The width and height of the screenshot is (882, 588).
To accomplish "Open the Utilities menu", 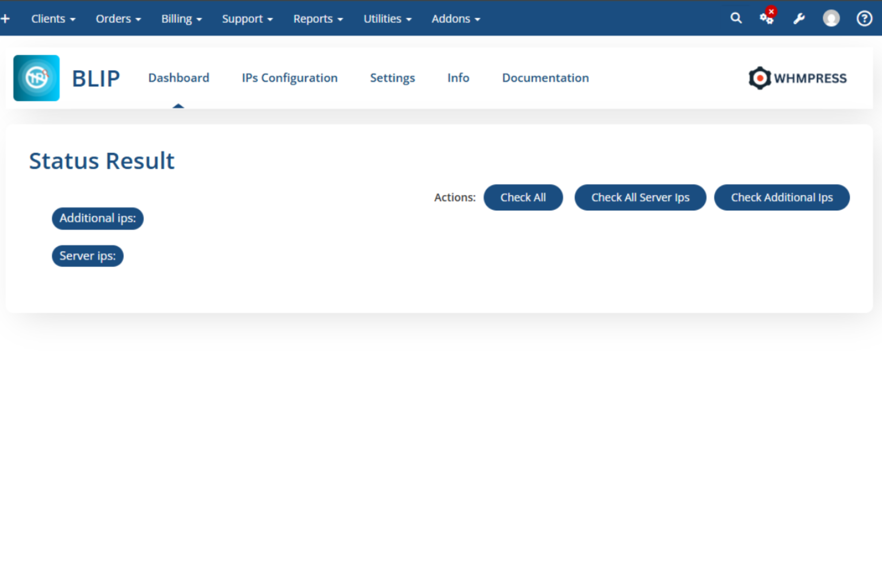I will pos(387,18).
